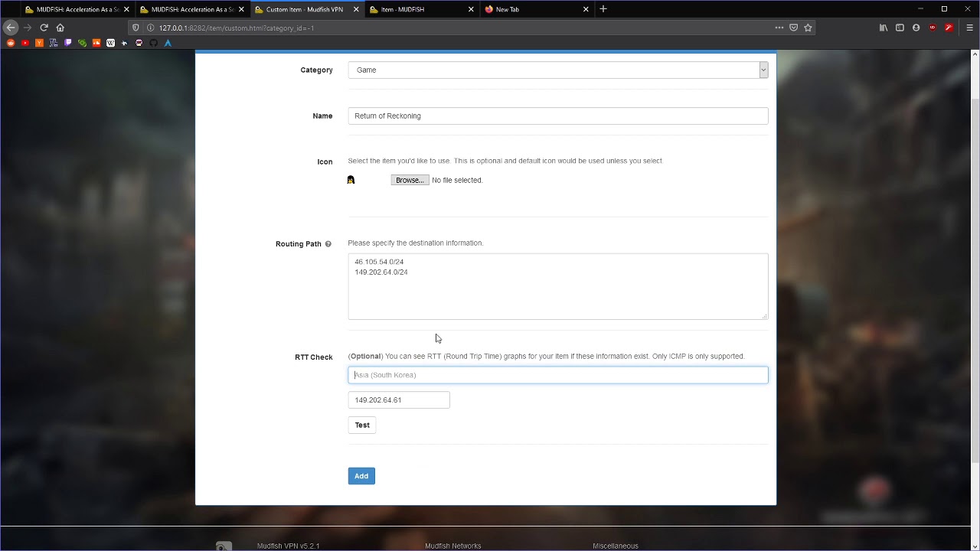The image size is (980, 551).
Task: Open the Twitch bookmark
Action: pos(68,43)
